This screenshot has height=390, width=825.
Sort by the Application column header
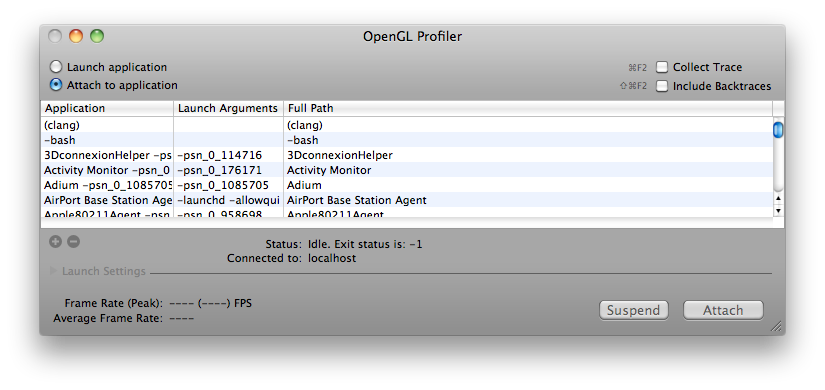(x=107, y=108)
